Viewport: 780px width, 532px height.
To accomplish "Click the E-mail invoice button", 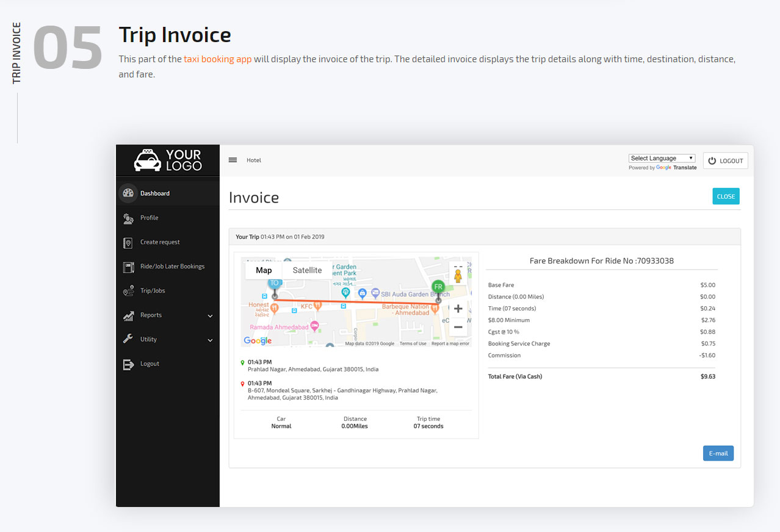I will point(718,453).
